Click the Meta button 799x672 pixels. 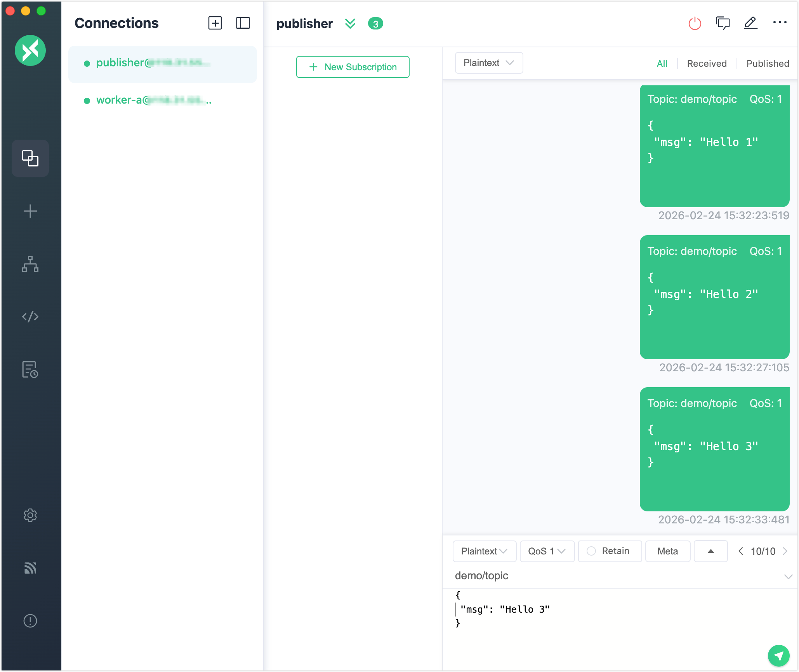[x=667, y=551]
